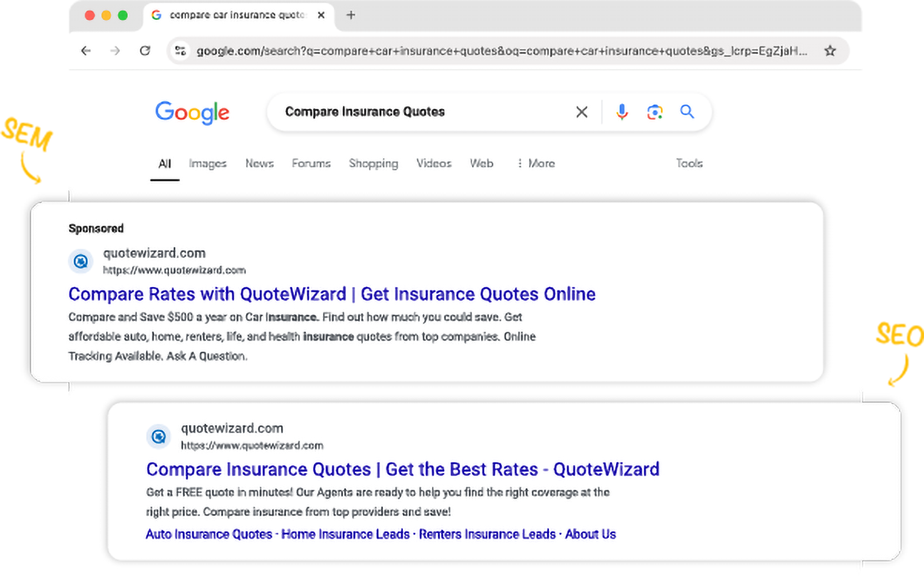The height and width of the screenshot is (582, 924).
Task: Open a new tab with the plus button
Action: pyautogui.click(x=351, y=15)
